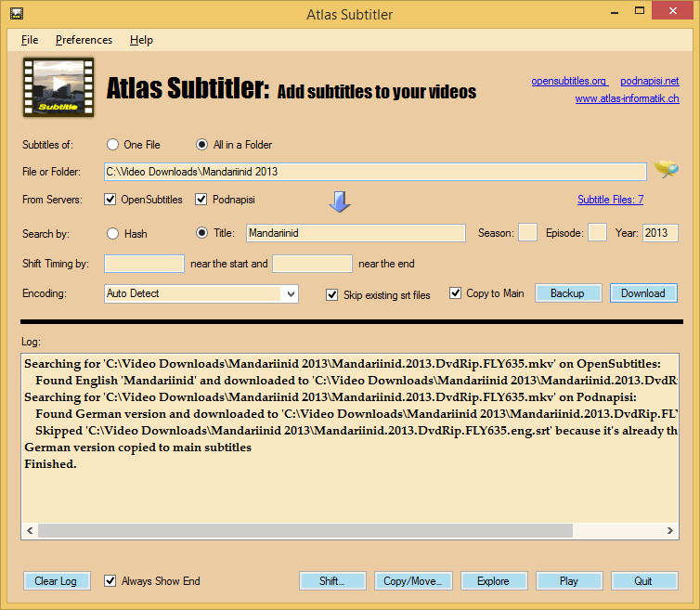This screenshot has height=610, width=700.
Task: Expand the Encoding Auto Detect dropdown
Action: (291, 293)
